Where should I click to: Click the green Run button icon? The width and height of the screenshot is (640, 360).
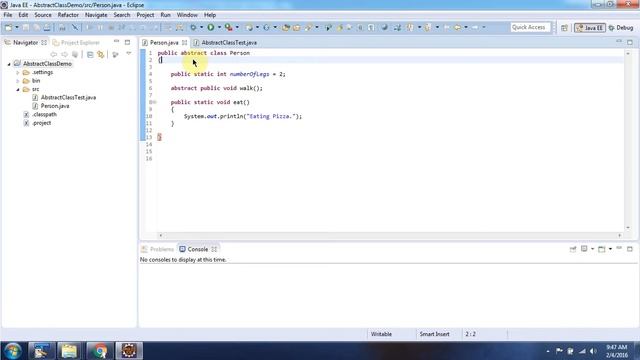tap(211, 27)
